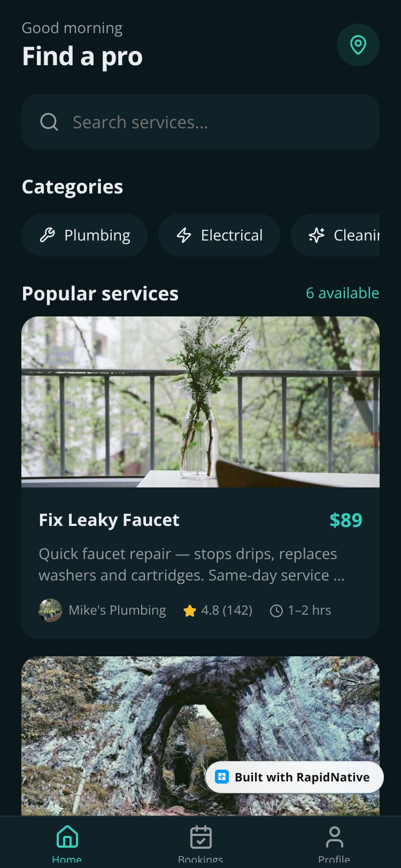Focus the Search services field

200,122
